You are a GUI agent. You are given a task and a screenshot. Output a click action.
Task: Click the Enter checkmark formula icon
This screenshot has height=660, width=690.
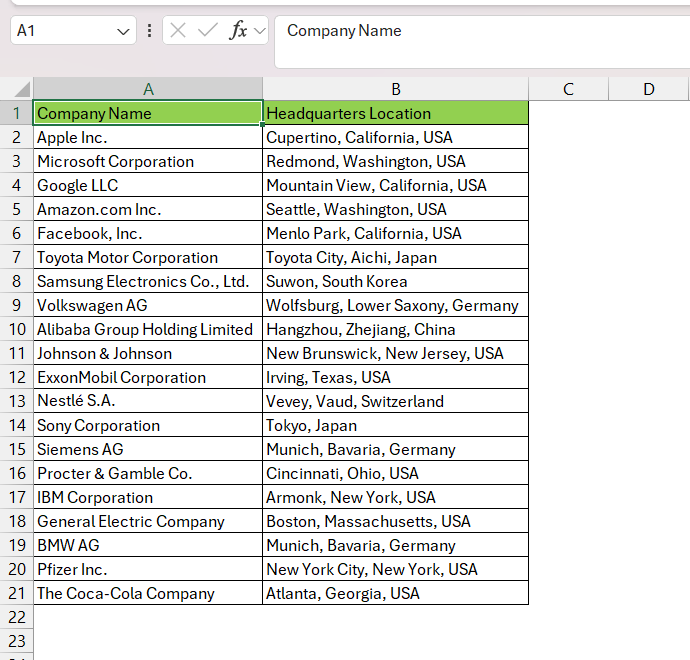point(207,30)
